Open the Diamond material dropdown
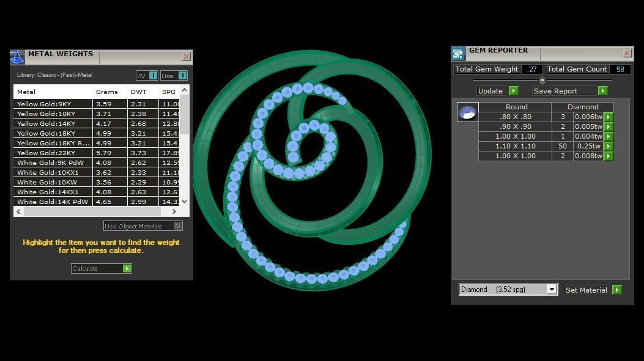This screenshot has width=644, height=361. 552,290
